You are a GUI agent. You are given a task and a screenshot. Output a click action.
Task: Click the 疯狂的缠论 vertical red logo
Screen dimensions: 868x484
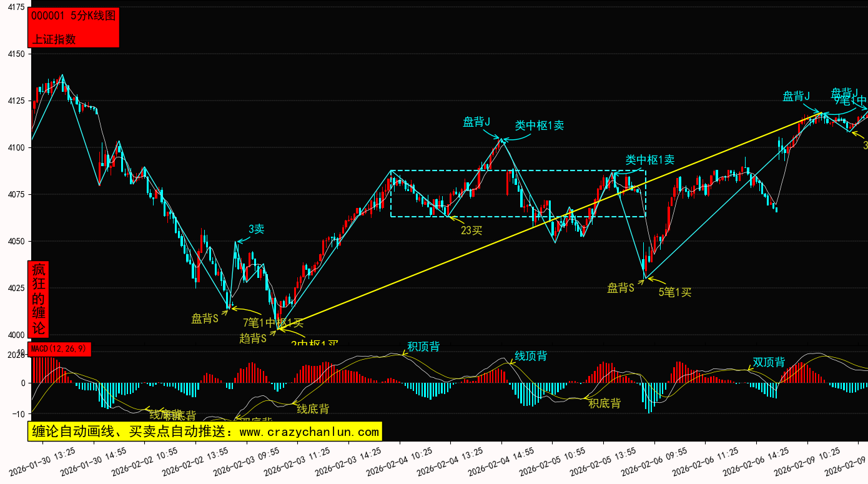tap(39, 299)
